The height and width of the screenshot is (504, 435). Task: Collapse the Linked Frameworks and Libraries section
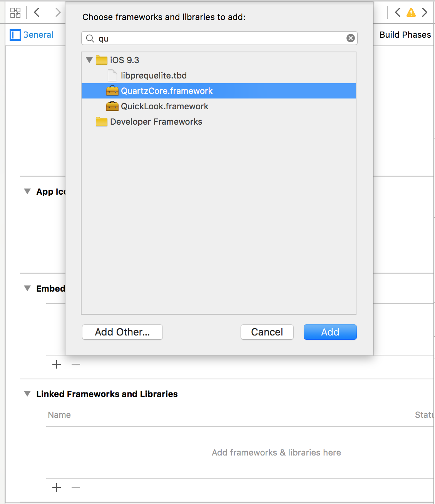click(27, 394)
